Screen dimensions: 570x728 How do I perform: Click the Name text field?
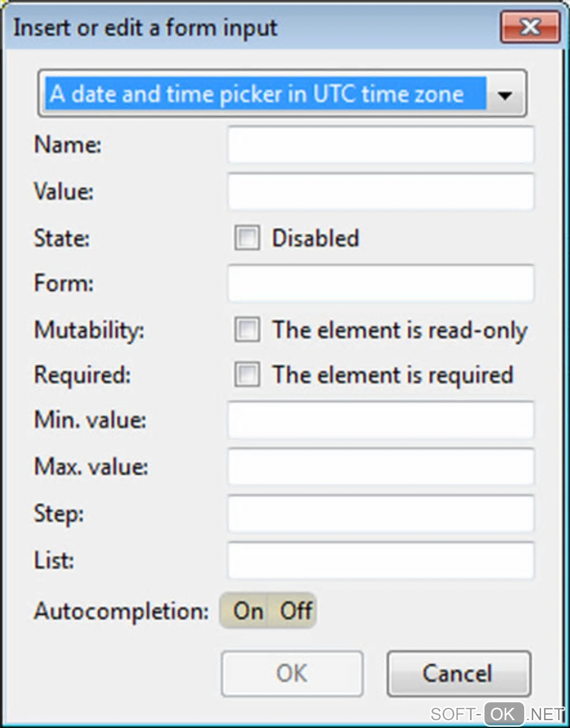(381, 145)
